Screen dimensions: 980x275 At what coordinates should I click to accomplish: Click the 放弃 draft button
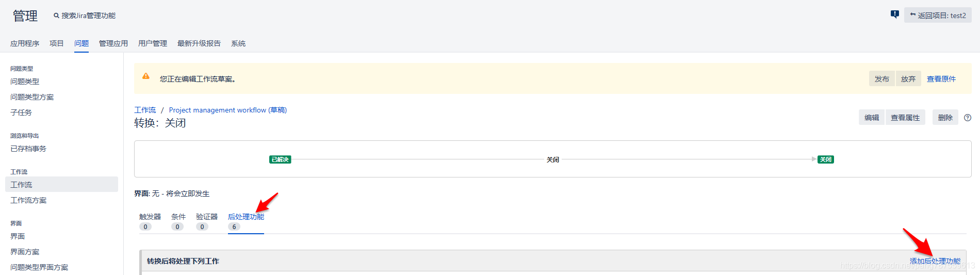pyautogui.click(x=908, y=79)
